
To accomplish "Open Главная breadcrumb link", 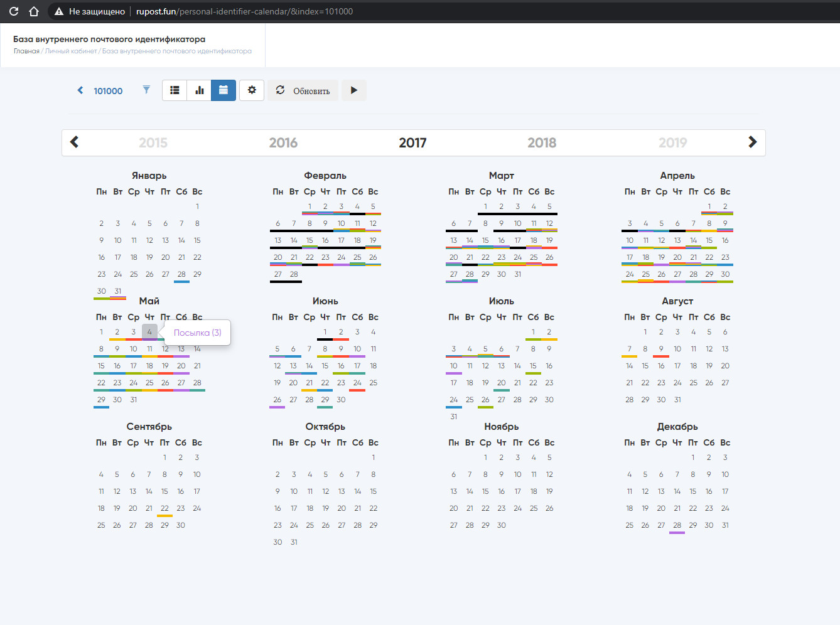I will [x=26, y=51].
